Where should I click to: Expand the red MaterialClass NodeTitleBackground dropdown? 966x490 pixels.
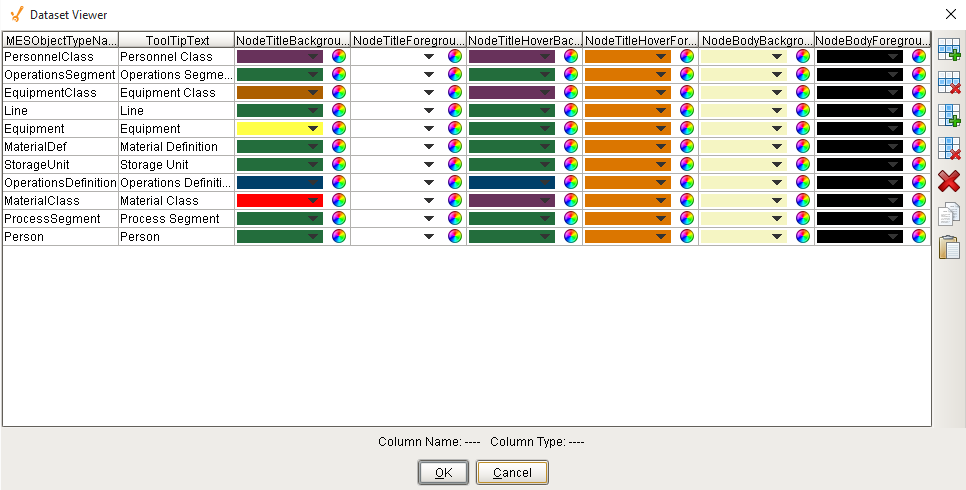click(313, 201)
